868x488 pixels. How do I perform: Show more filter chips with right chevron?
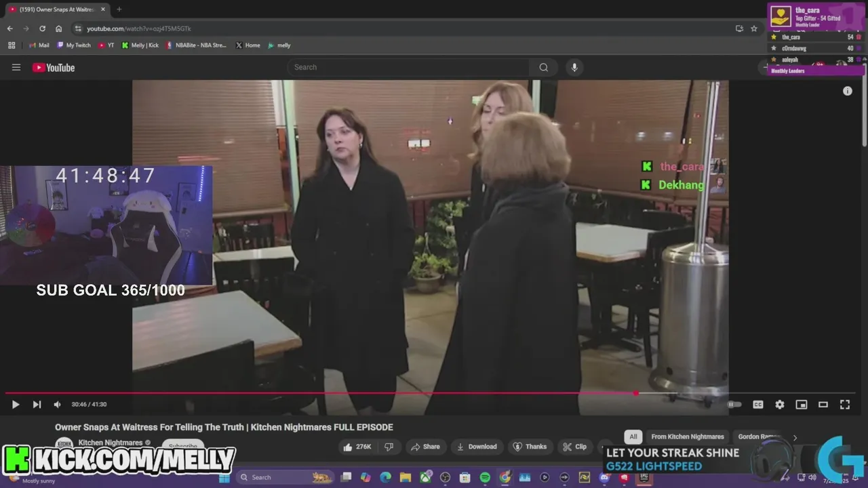pyautogui.click(x=795, y=437)
